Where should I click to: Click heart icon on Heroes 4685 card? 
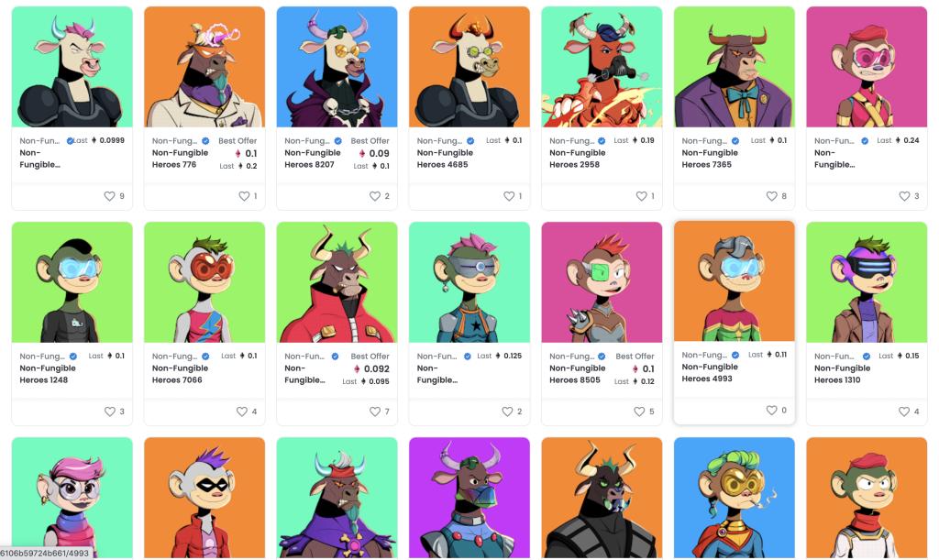point(509,195)
